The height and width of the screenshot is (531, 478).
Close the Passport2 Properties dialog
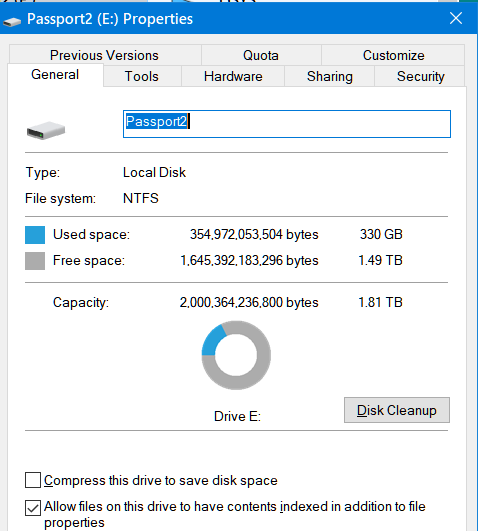pyautogui.click(x=456, y=18)
